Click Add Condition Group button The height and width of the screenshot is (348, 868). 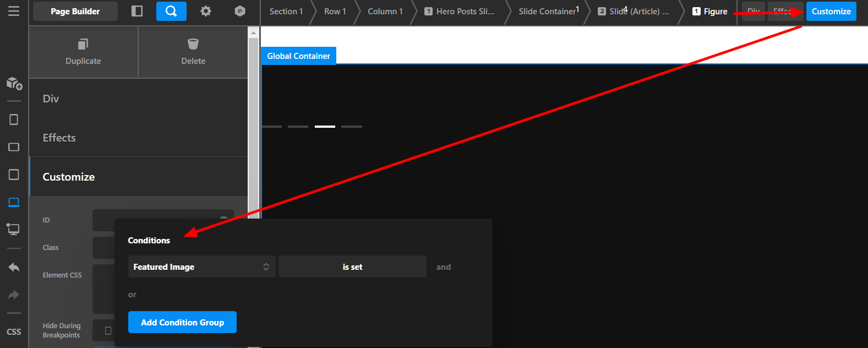click(x=182, y=322)
